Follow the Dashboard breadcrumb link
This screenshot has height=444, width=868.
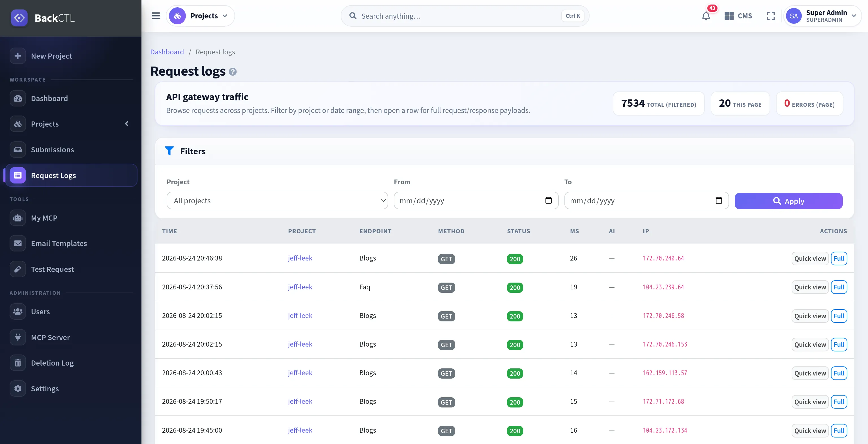pyautogui.click(x=167, y=52)
